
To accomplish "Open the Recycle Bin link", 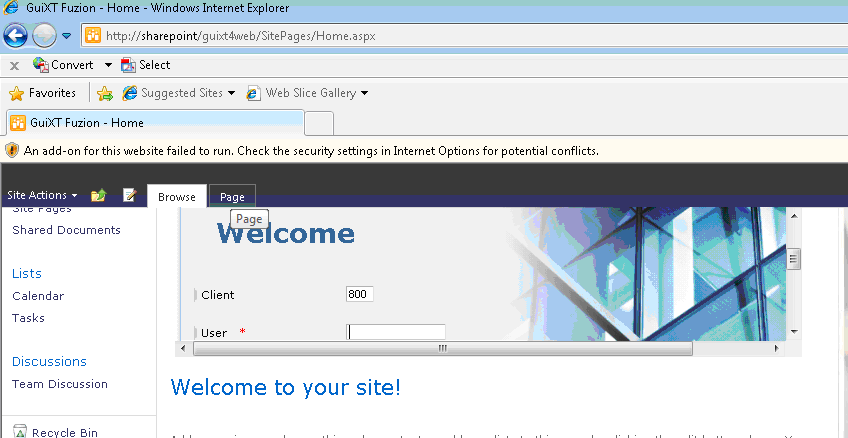I will [65, 432].
